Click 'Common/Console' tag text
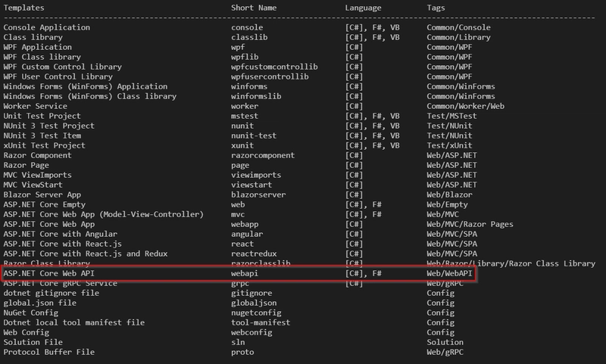Screen dimensions: 606x364 click(459, 27)
